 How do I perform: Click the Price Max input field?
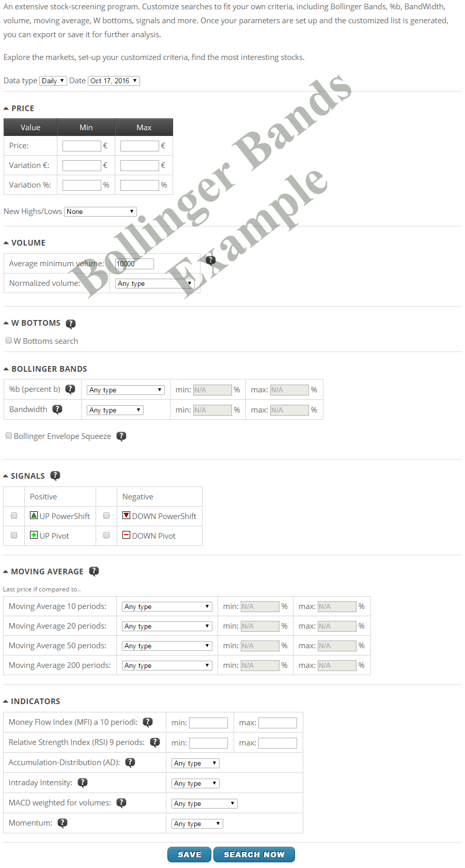[x=139, y=146]
